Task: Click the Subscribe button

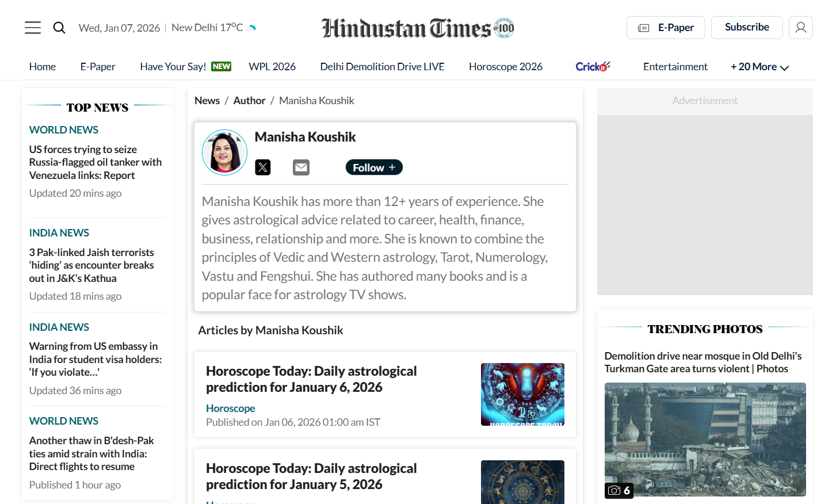Action: (x=747, y=27)
